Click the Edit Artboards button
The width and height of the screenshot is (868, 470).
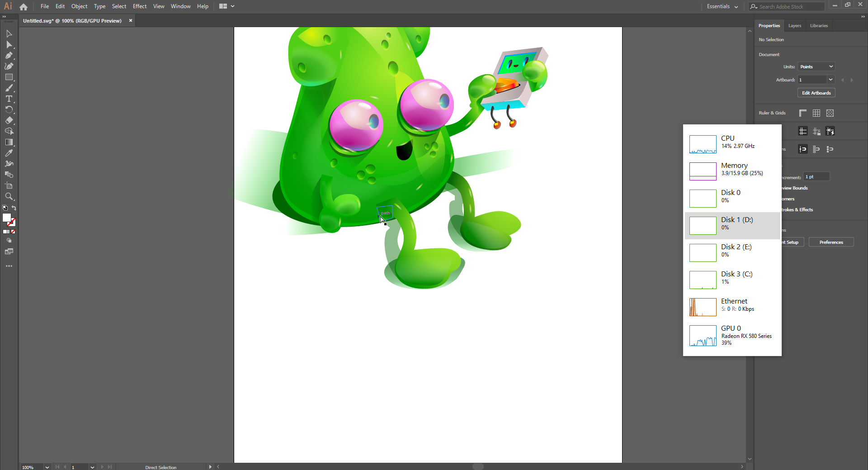816,93
